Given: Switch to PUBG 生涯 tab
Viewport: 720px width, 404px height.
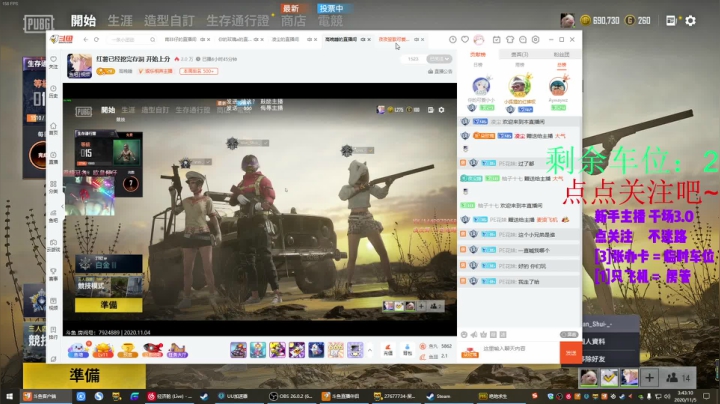Looking at the screenshot, I should coord(120,21).
